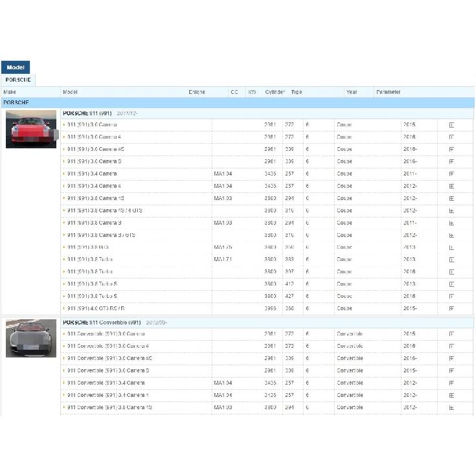Image resolution: width=476 pixels, height=476 pixels.
Task: Expand arrow beside Convertible 3.0 Carrera 4S
Action: (x=64, y=359)
